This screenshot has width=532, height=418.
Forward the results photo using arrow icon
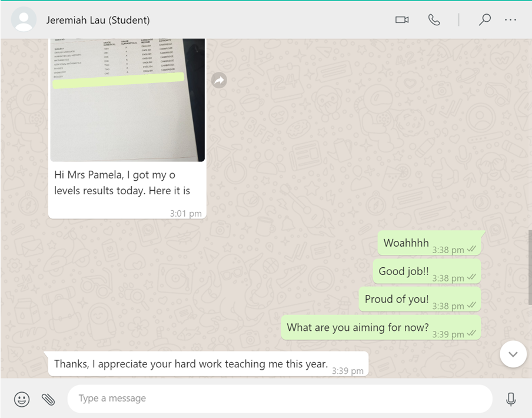tap(219, 81)
